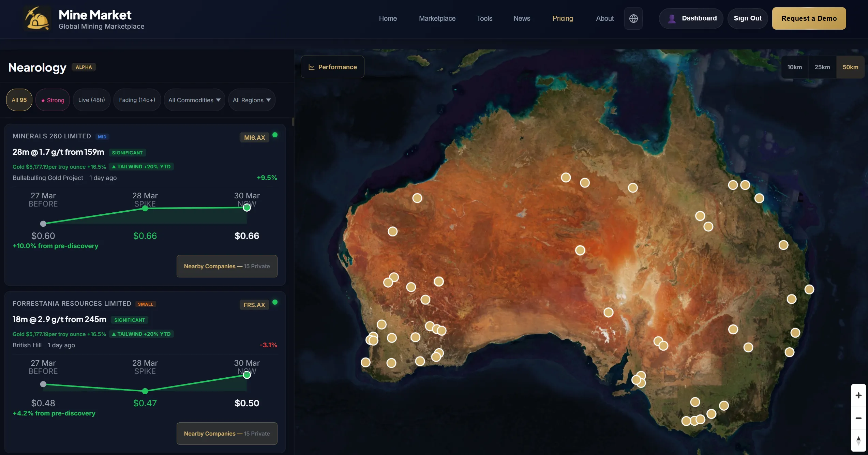Zoom out the map with minus button
Image resolution: width=868 pixels, height=455 pixels.
point(858,418)
